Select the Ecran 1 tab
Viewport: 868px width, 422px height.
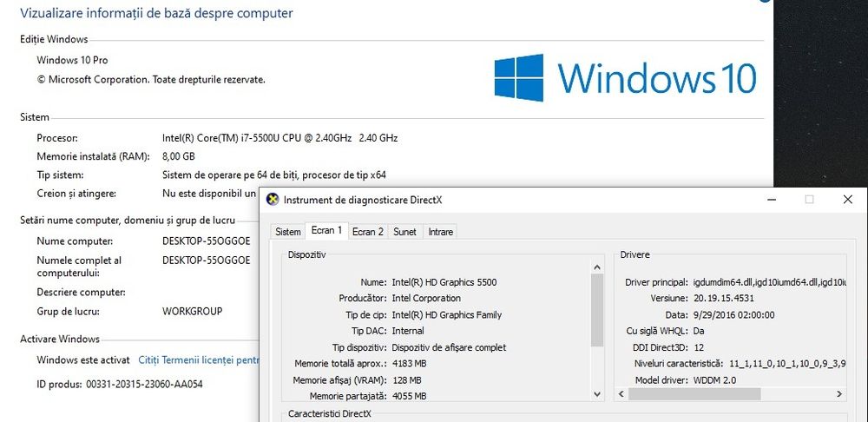click(x=326, y=230)
